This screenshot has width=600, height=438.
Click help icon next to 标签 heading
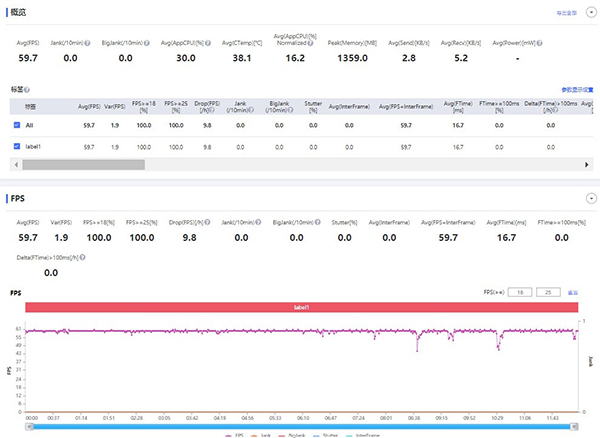[x=26, y=90]
